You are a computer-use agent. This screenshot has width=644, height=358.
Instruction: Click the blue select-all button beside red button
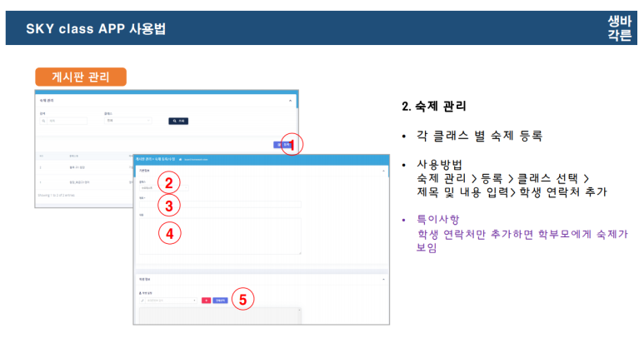220,301
